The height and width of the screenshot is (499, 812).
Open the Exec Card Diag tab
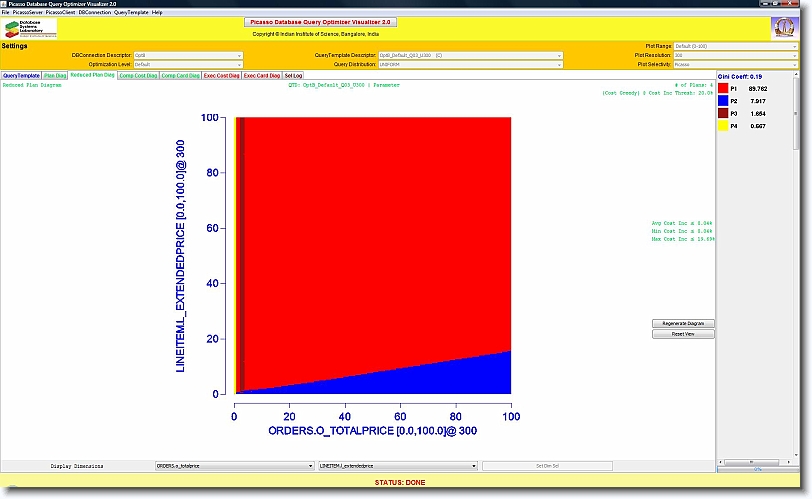click(262, 75)
